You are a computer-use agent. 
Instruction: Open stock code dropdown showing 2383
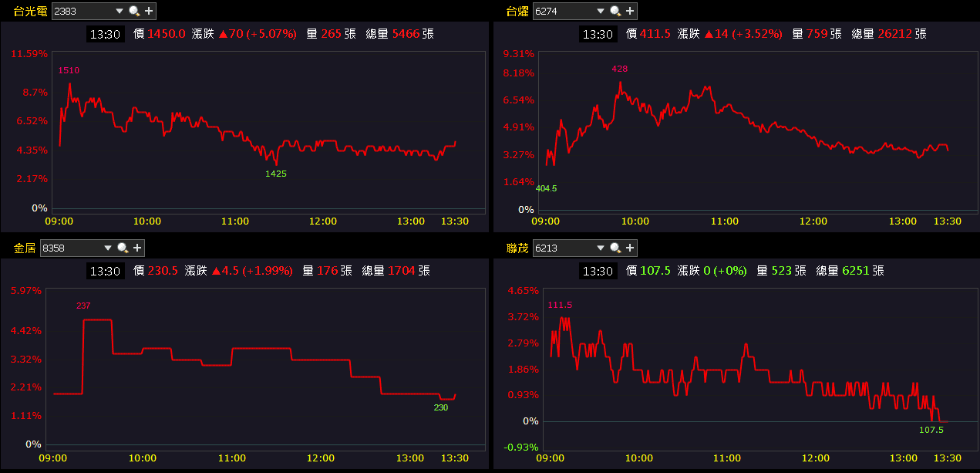[120, 11]
